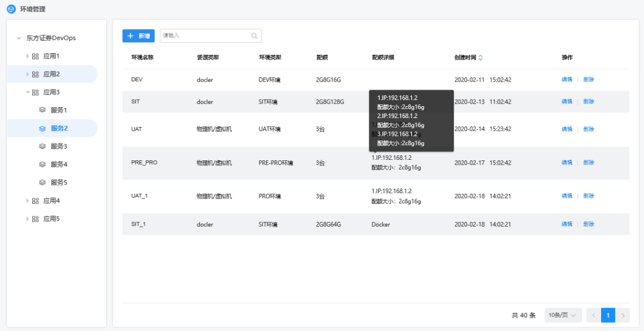The width and height of the screenshot is (644, 331).
Task: Expand the 应用1 tree node
Action: (x=27, y=56)
